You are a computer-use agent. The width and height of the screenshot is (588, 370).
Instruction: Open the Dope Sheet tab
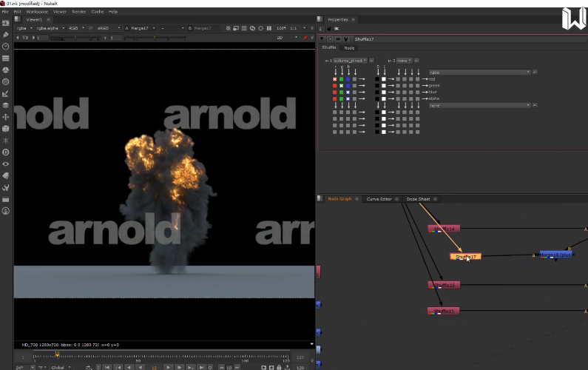(418, 199)
